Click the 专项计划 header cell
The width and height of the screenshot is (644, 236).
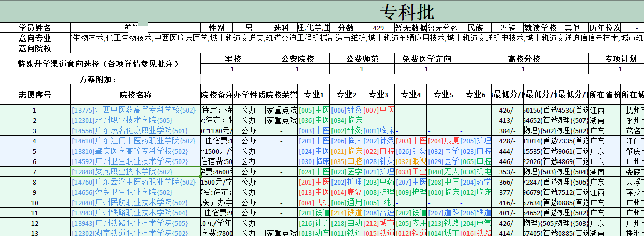pyautogui.click(x=616, y=59)
